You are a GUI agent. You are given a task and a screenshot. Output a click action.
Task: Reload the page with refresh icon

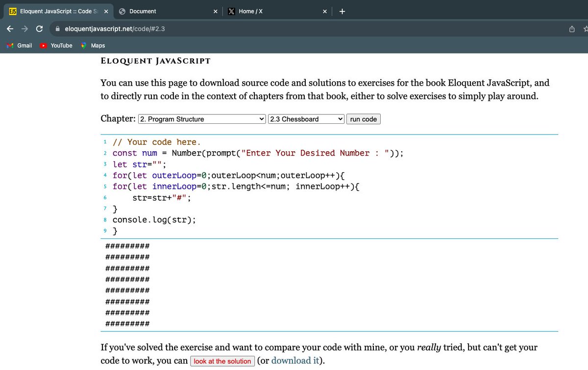point(40,28)
